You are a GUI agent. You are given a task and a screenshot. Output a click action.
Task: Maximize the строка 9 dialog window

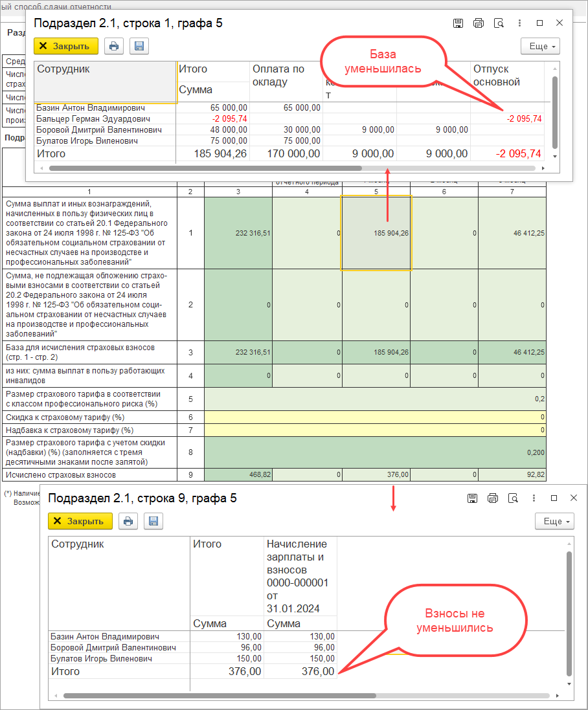(554, 498)
